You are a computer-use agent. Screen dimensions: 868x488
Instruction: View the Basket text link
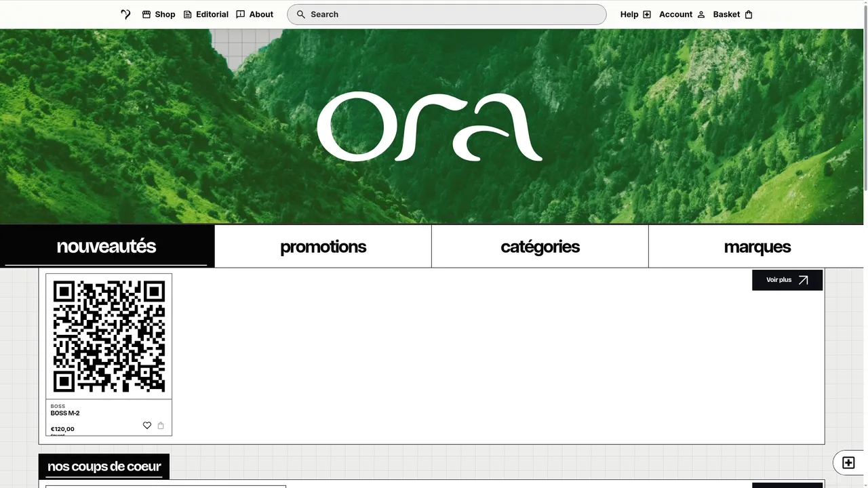[726, 14]
